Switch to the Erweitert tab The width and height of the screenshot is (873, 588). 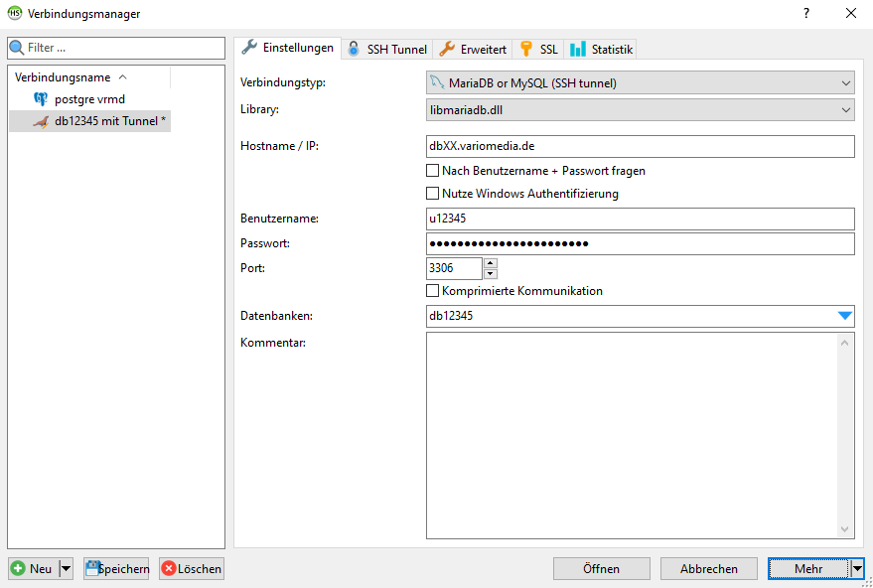(x=472, y=49)
